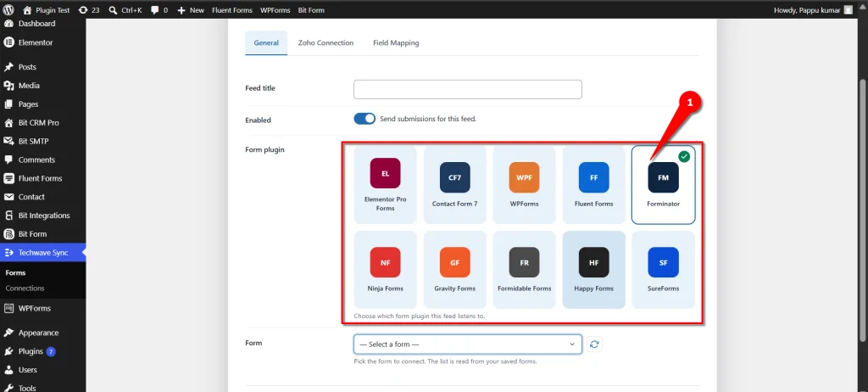Open the + New content menu

coord(191,10)
